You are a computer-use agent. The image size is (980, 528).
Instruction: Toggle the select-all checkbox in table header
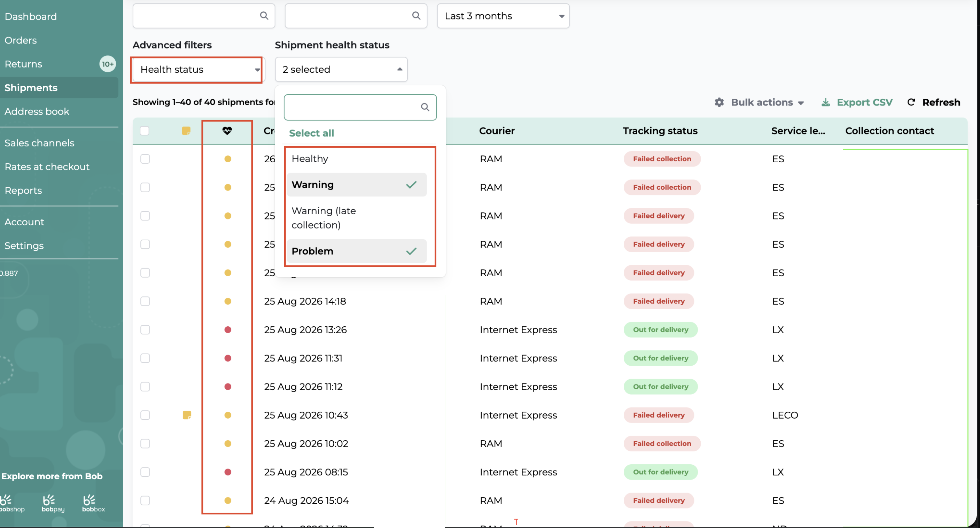point(145,131)
